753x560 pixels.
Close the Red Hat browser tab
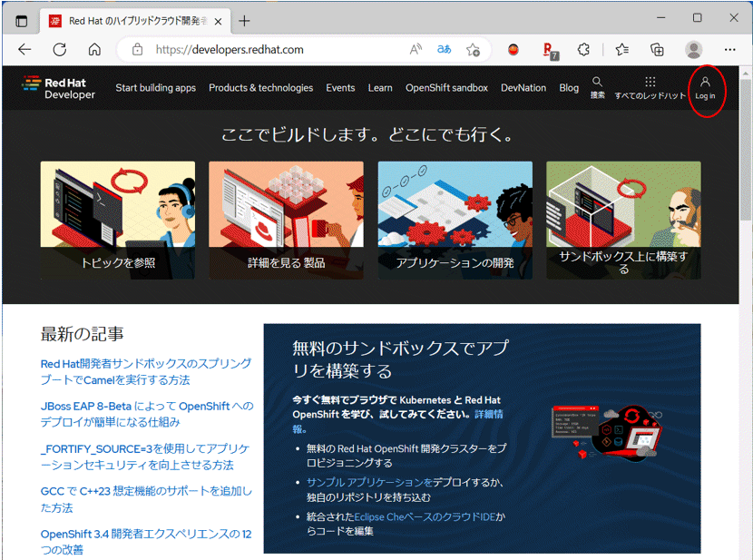point(218,22)
